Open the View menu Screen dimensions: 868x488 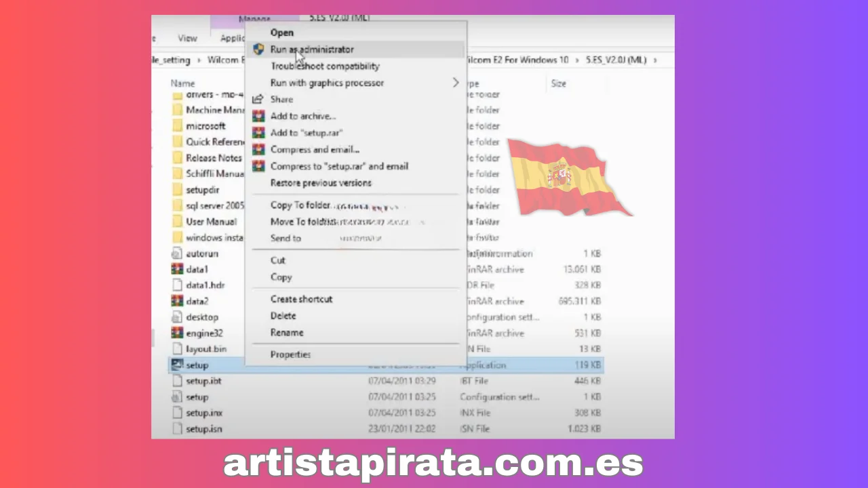pyautogui.click(x=187, y=38)
